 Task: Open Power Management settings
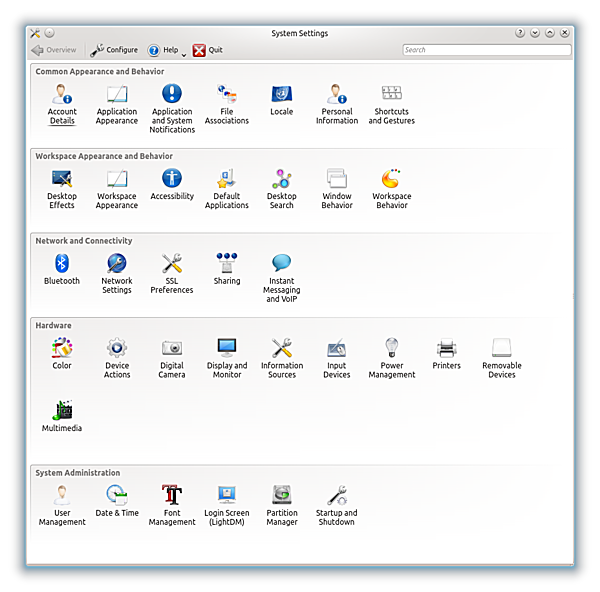tap(391, 358)
